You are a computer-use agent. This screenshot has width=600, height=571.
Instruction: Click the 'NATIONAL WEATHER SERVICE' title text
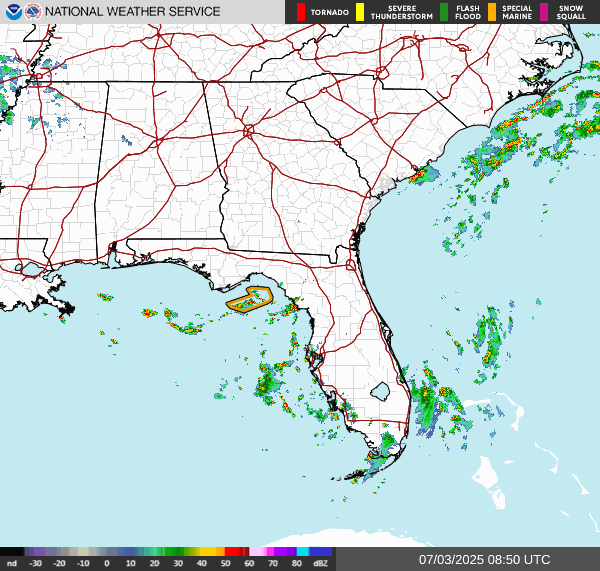point(133,12)
